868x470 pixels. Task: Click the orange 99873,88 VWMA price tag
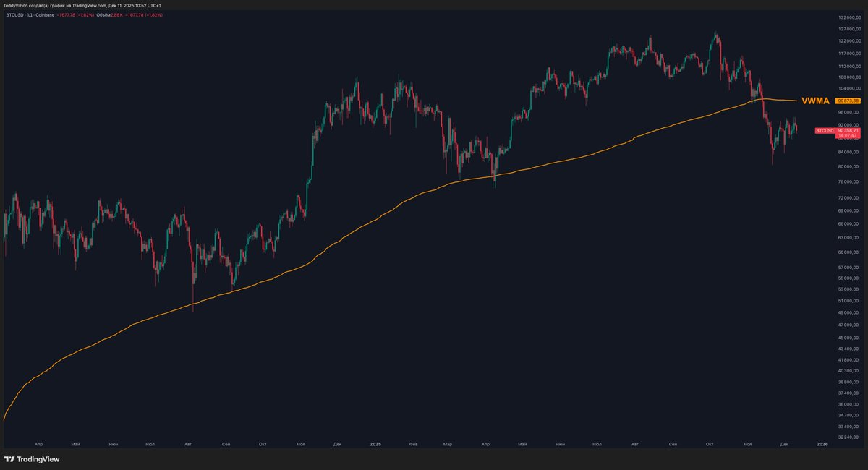[x=847, y=101]
